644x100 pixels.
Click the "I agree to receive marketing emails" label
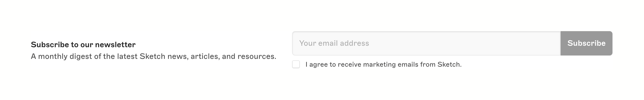click(383, 64)
